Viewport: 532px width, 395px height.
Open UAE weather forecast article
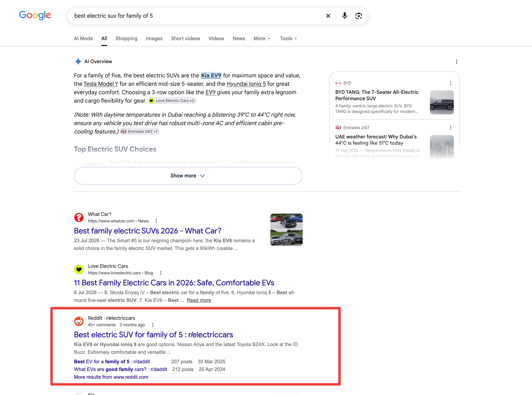tap(376, 140)
